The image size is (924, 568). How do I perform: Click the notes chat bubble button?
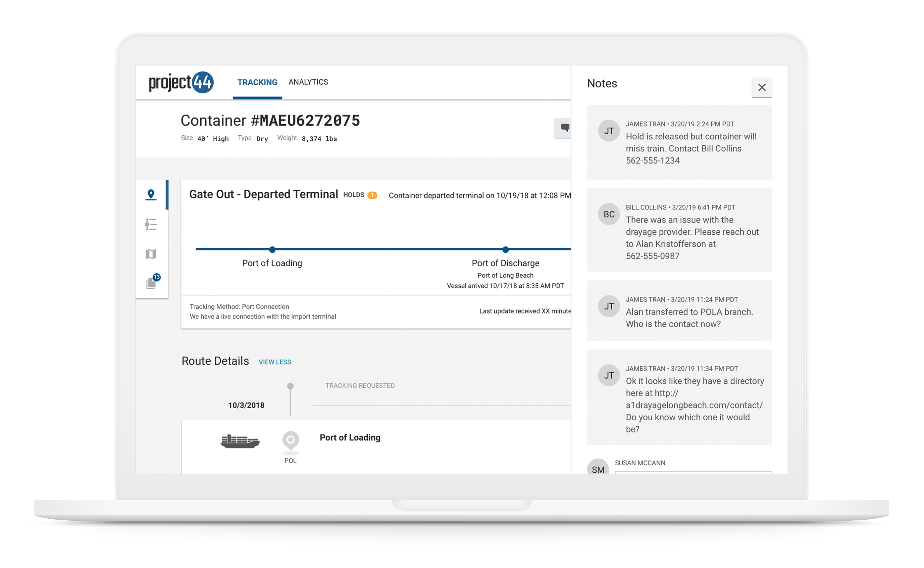[564, 128]
